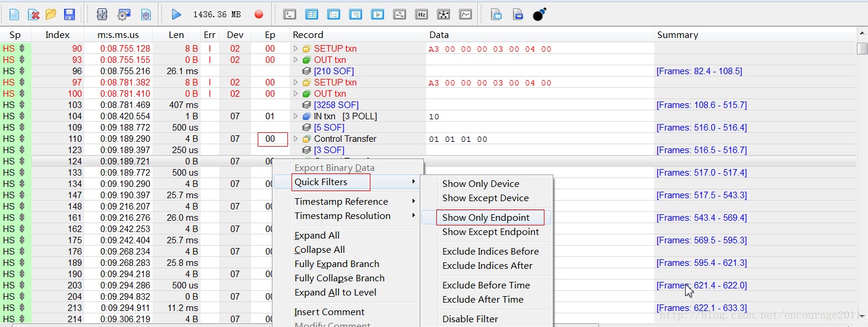Choose Disable Filter option
This screenshot has height=327, width=868.
pos(486,319)
